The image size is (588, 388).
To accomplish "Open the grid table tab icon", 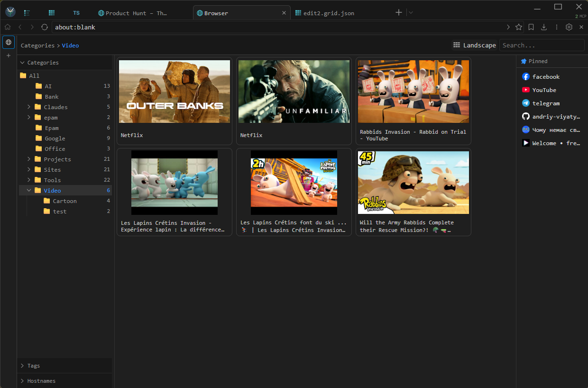I will pos(52,13).
